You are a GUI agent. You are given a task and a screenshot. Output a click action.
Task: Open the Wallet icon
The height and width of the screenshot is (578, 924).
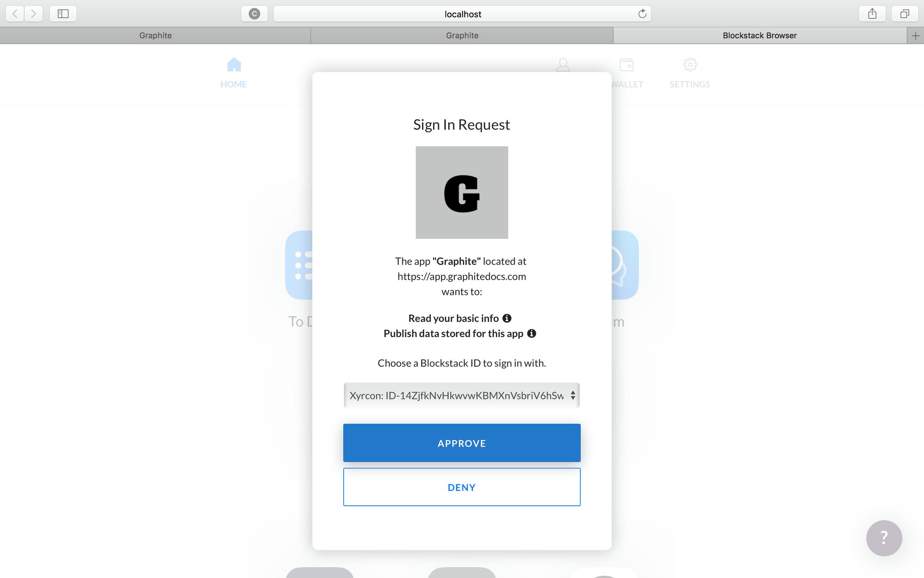[626, 65]
